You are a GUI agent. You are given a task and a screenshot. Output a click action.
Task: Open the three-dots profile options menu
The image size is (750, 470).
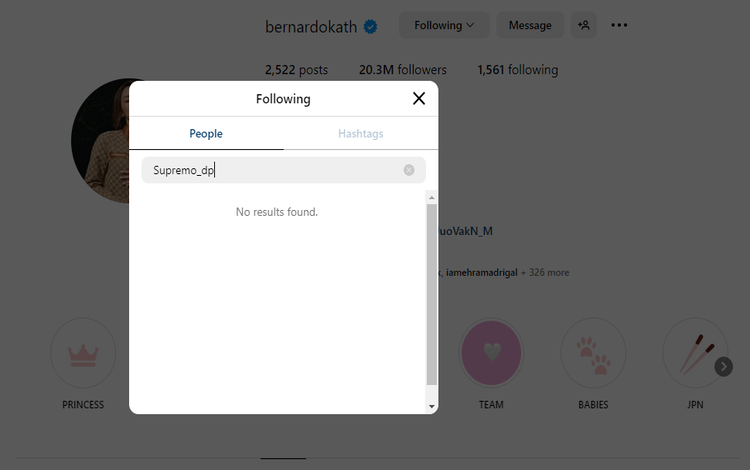(x=619, y=26)
